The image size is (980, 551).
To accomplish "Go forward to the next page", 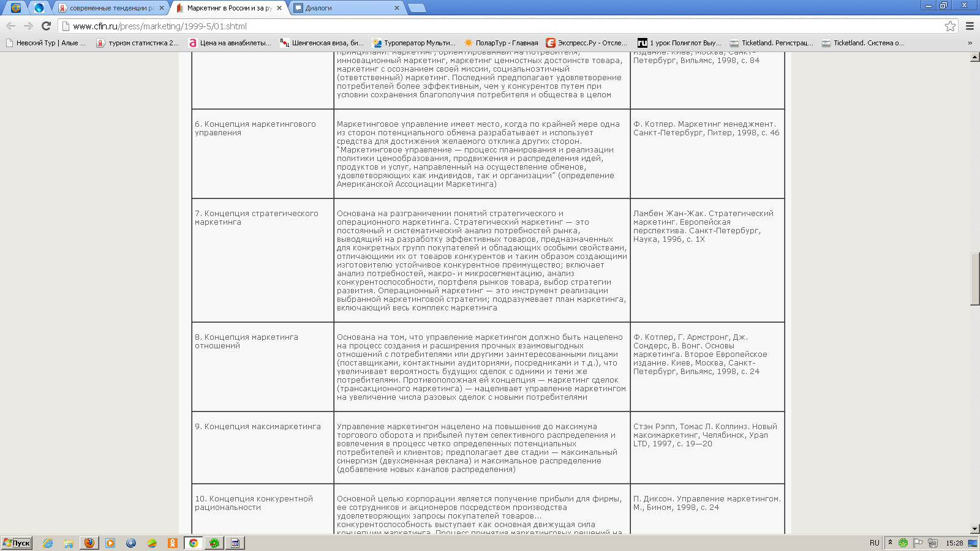I will point(28,26).
